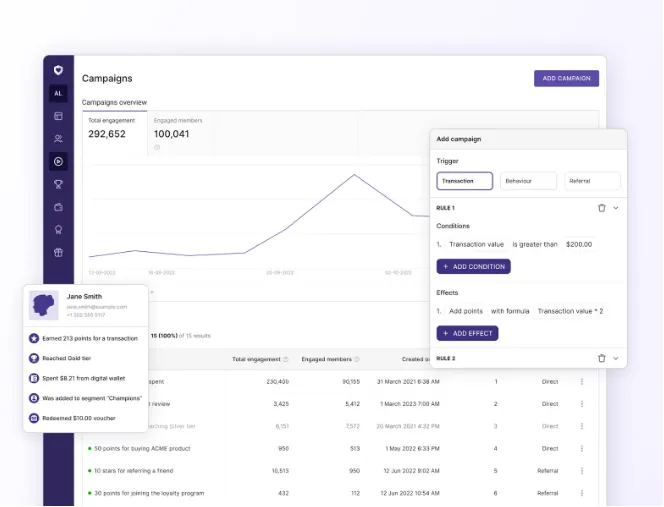Open the members icon in the sidebar
The image size is (664, 507).
[58, 139]
